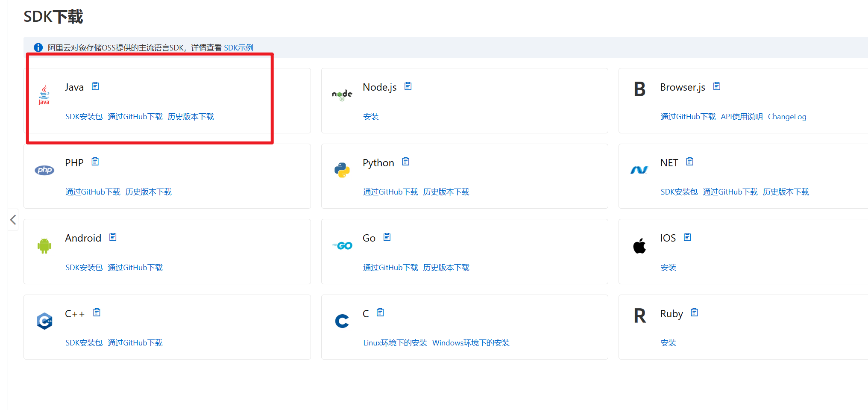
Task: Open Python 通过GitHub下载 link
Action: click(x=391, y=192)
